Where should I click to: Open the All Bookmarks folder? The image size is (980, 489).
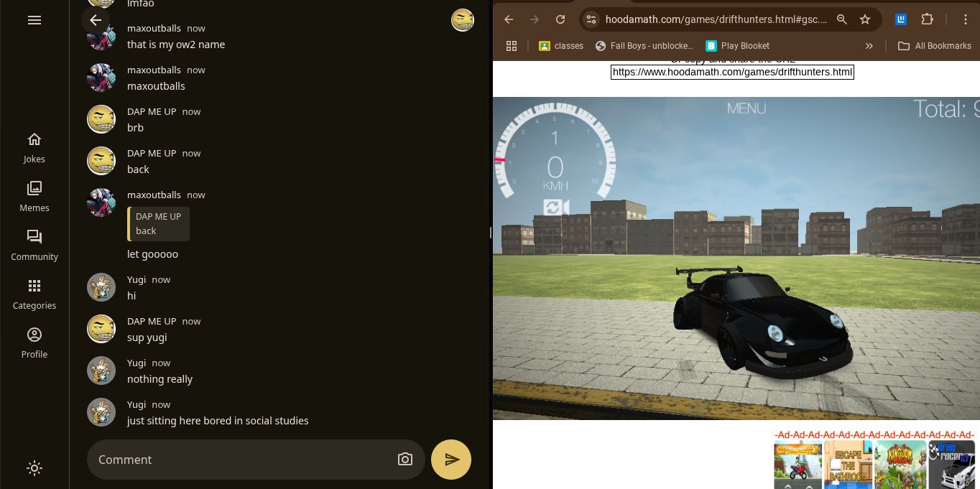click(x=935, y=46)
